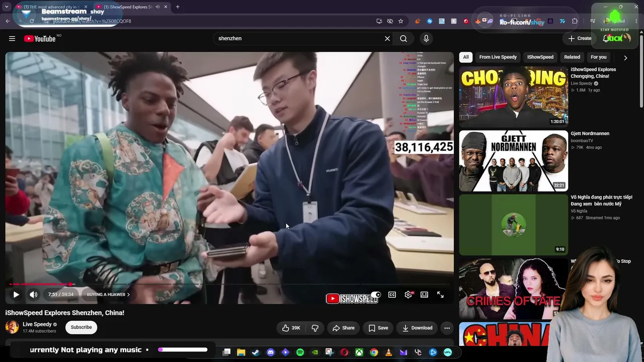The width and height of the screenshot is (644, 362).
Task: Open the 7TV extension
Action: 562,21
